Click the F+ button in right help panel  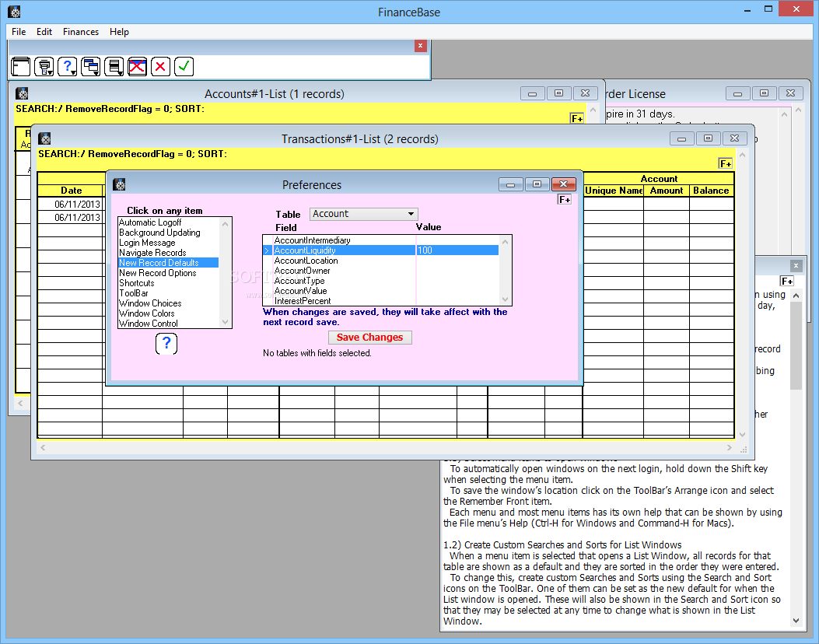tap(787, 282)
